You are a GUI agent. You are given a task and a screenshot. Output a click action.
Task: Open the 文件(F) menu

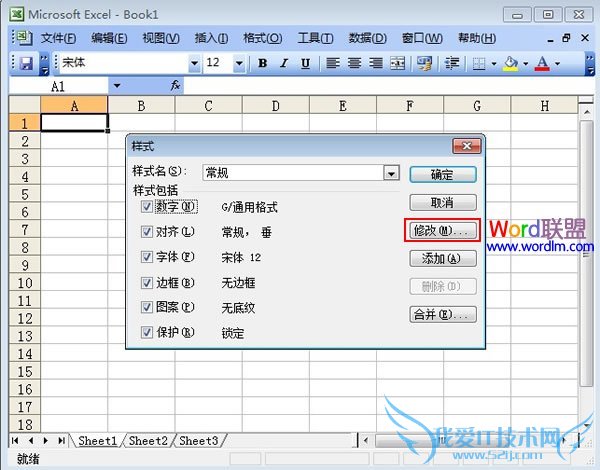(59, 38)
